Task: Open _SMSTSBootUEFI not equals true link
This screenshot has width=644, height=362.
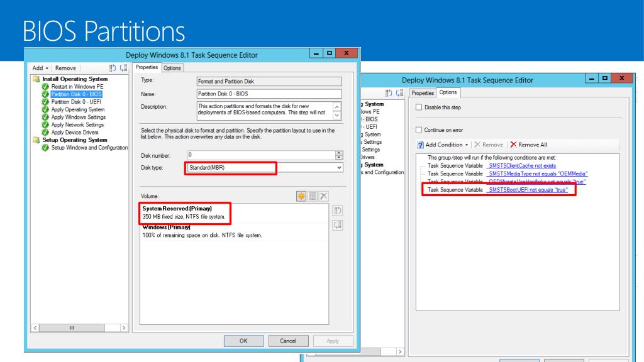Action: pos(527,190)
